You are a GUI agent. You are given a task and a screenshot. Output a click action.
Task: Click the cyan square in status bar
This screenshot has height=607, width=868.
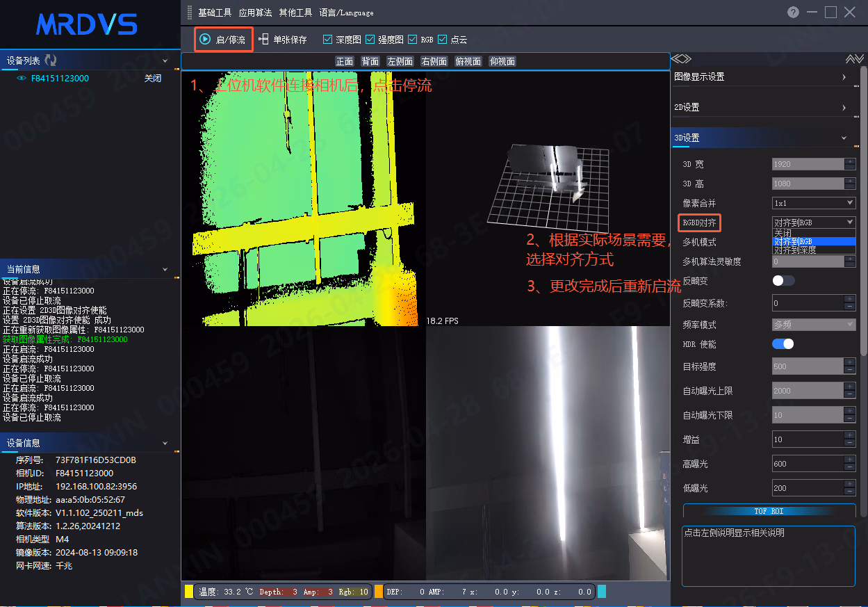[x=602, y=592]
